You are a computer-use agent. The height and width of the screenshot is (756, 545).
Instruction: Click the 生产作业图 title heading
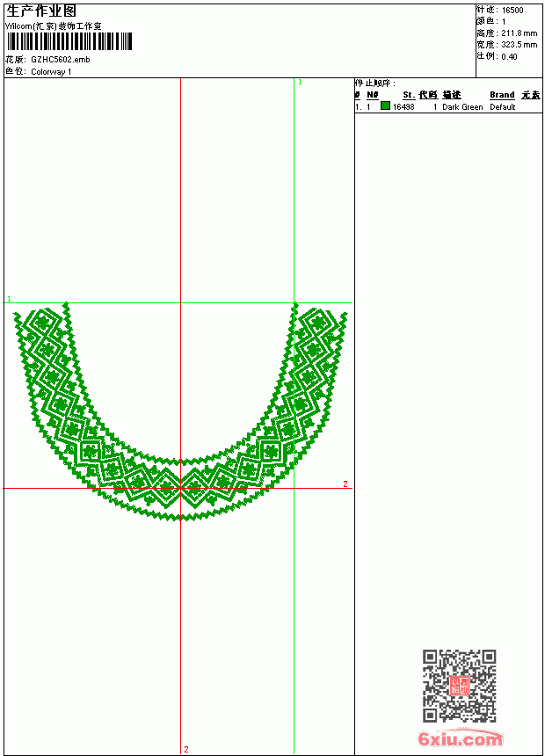pyautogui.click(x=41, y=11)
